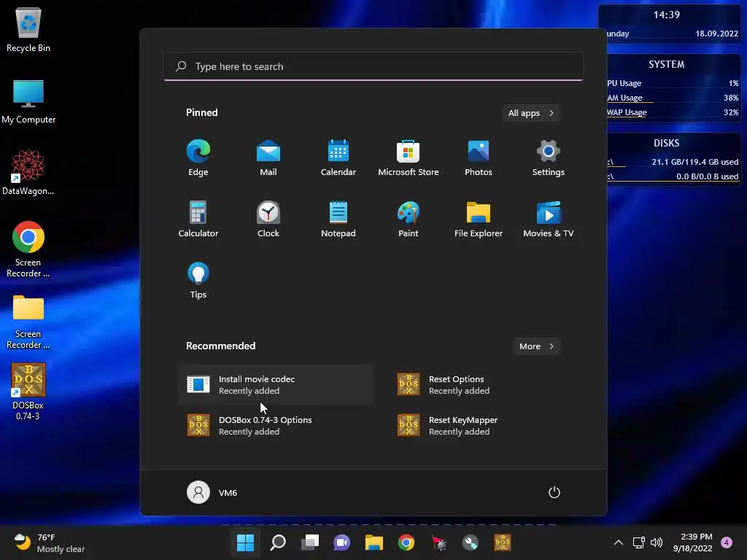The height and width of the screenshot is (560, 747).
Task: Open File Explorer from the taskbar
Action: pyautogui.click(x=374, y=542)
